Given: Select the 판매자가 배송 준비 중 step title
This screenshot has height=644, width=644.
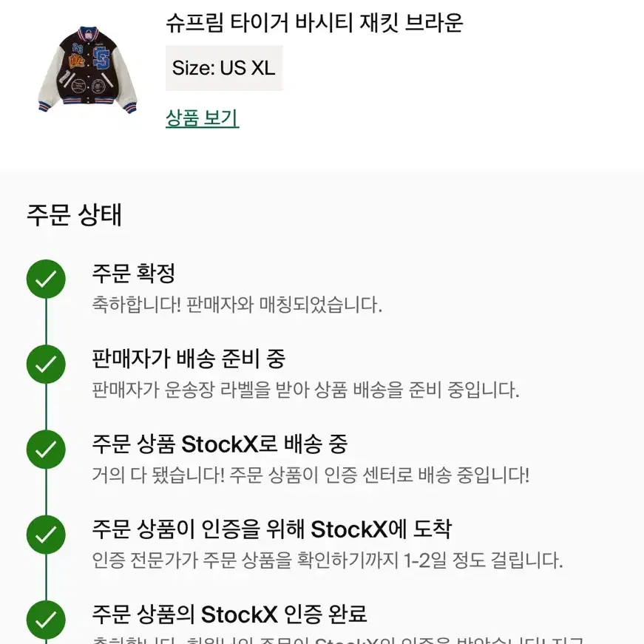Looking at the screenshot, I should pyautogui.click(x=189, y=359).
